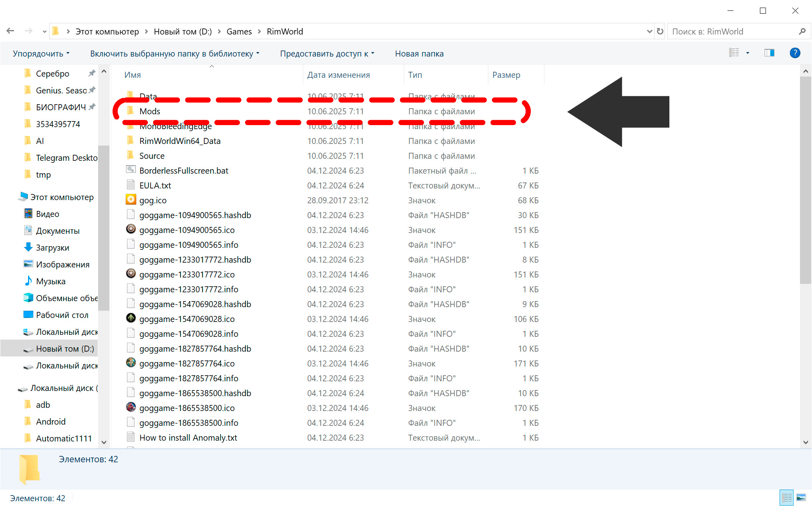Expand breadcrumb arrow after Games
Viewport: 812px width, 506px height.
(259, 32)
